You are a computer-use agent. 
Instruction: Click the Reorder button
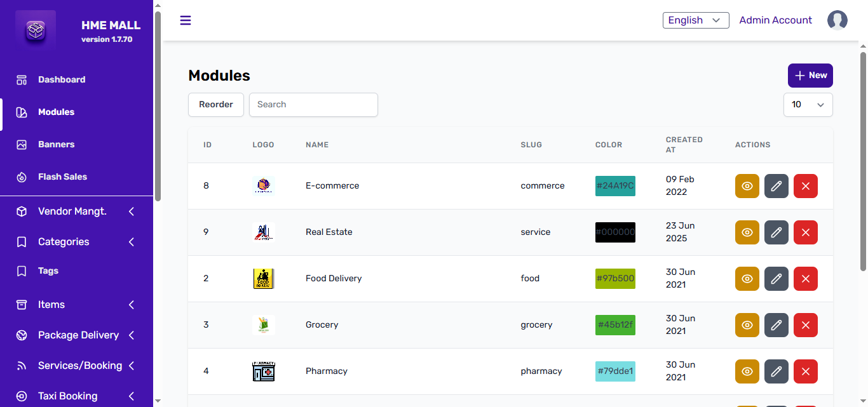point(216,105)
